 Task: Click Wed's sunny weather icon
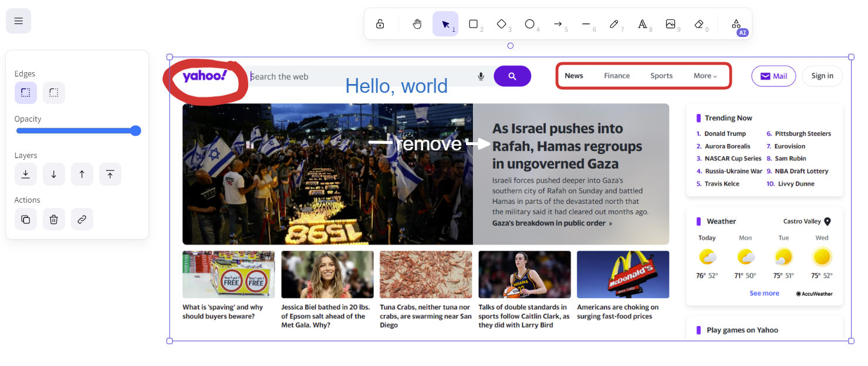[x=822, y=257]
